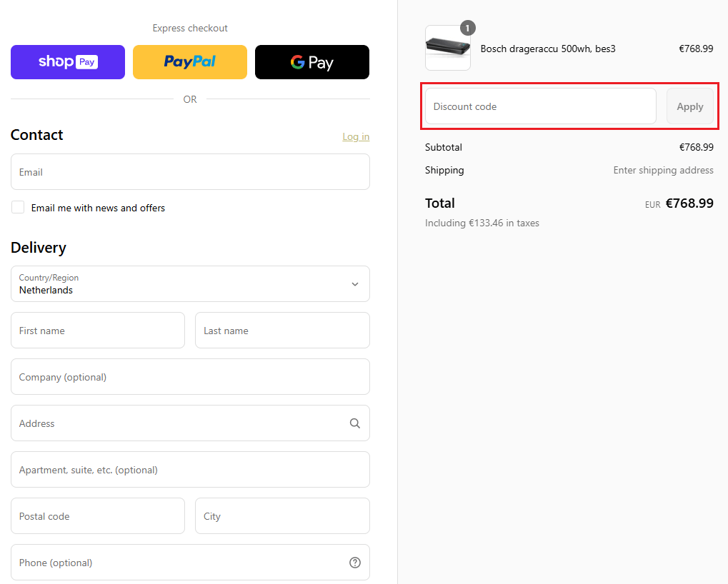728x584 pixels.
Task: Select the Last name field
Action: pos(282,331)
